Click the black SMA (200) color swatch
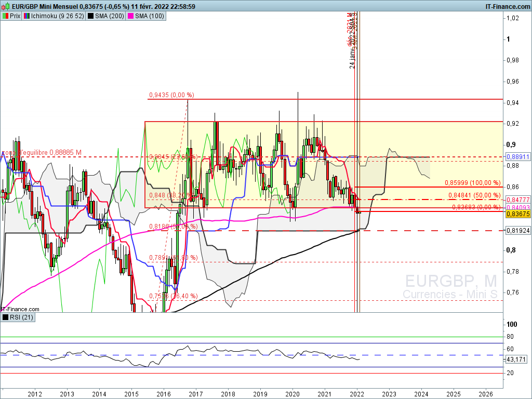This screenshot has width=532, height=399. coord(91,16)
